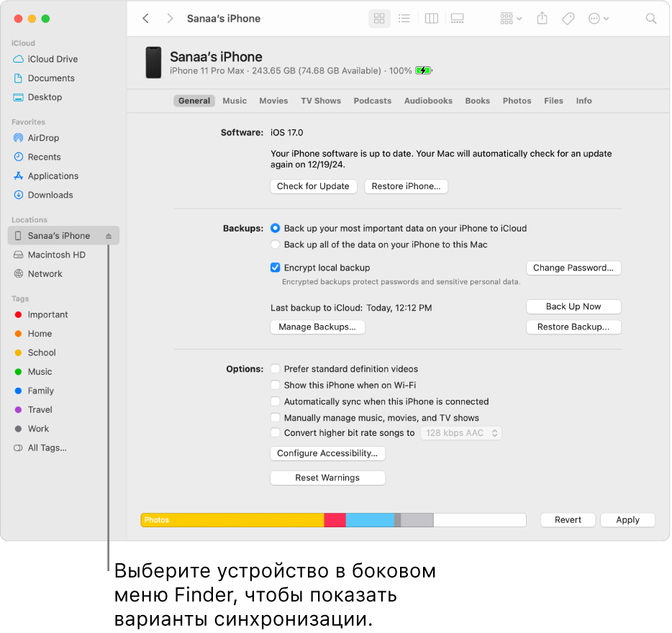Switch to the Photos tab

pyautogui.click(x=517, y=101)
